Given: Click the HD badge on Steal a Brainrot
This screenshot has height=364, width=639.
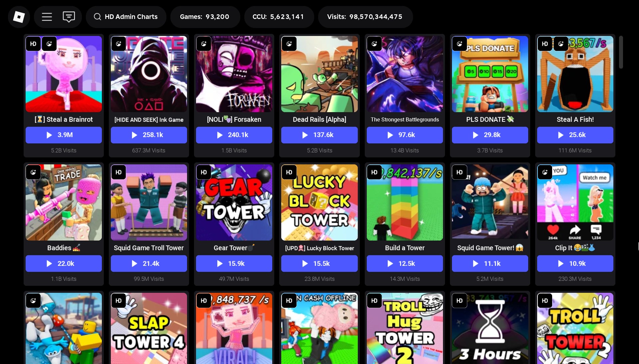Looking at the screenshot, I should point(33,44).
